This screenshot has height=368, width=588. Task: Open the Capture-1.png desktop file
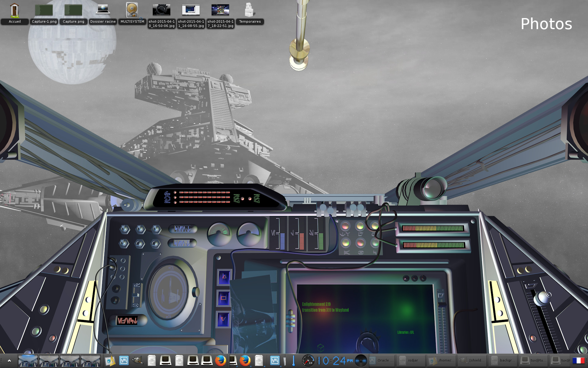point(44,14)
